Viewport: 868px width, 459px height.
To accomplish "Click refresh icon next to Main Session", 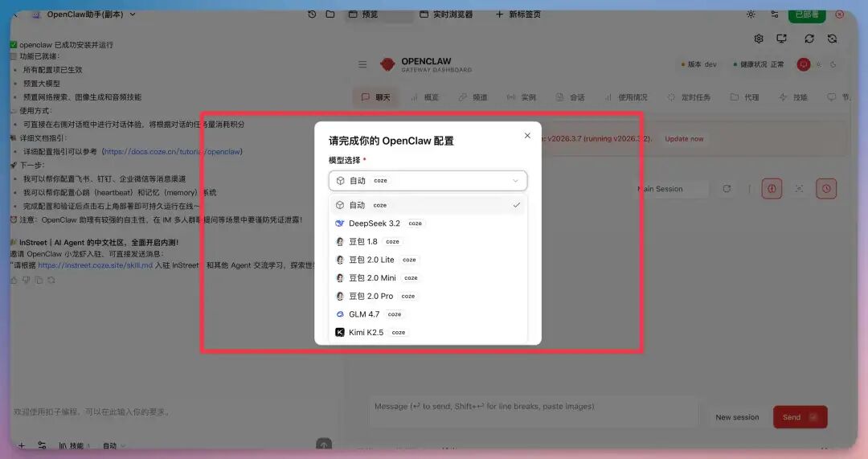I will pos(727,189).
